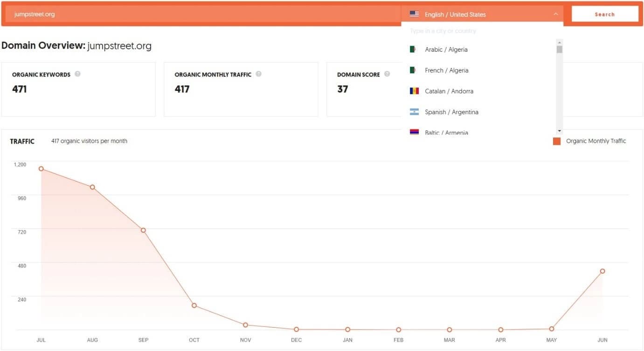Click the Search button
The height and width of the screenshot is (351, 644).
pos(605,14)
